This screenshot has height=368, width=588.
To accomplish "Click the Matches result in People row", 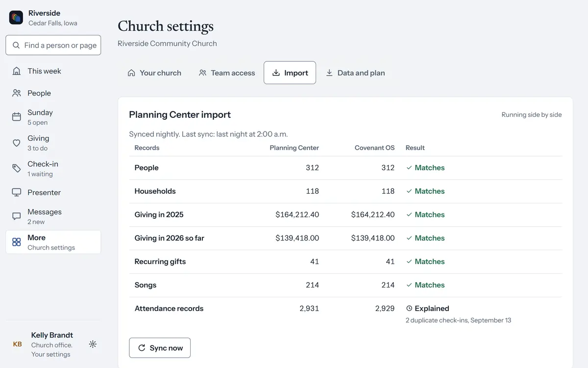I will click(x=425, y=168).
